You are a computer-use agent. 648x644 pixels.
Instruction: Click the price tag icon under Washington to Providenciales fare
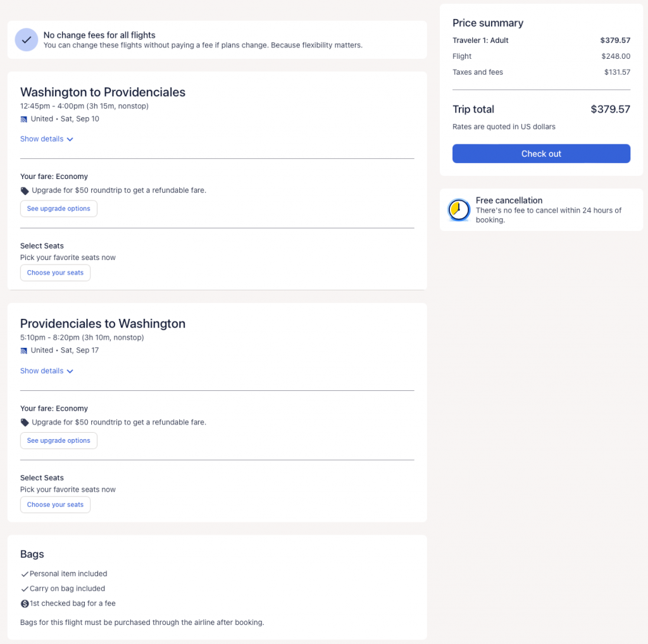click(25, 190)
